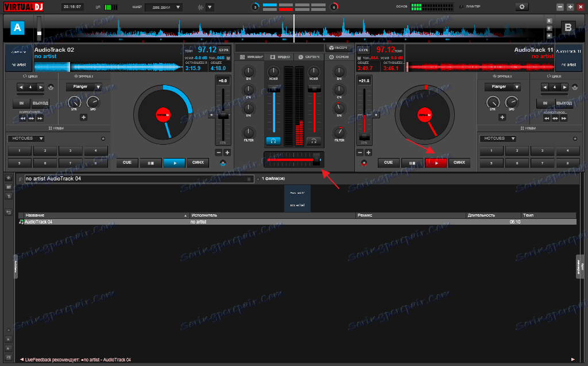588x366 pixels.
Task: Nudge pitch down with minus on deck A
Action: click(219, 152)
